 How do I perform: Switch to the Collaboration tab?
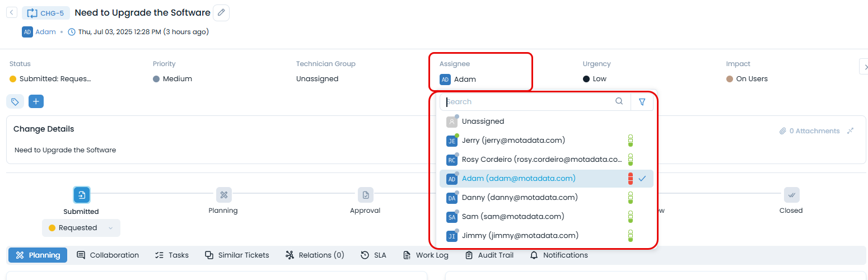coord(108,255)
